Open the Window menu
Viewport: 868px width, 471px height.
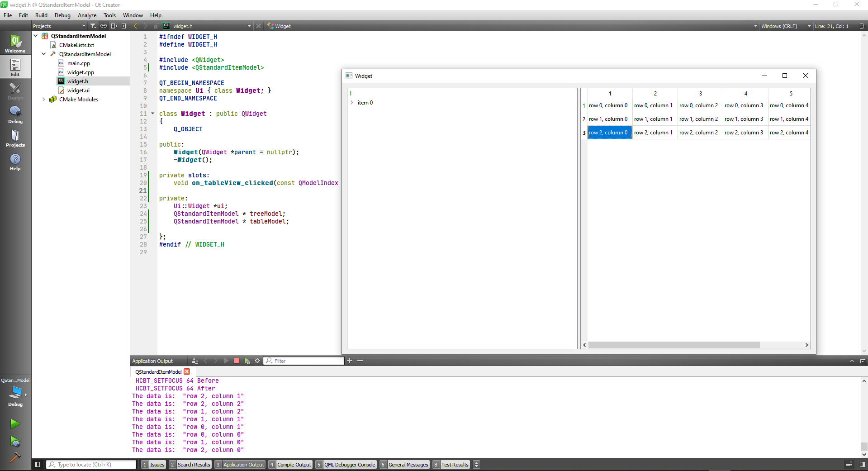[133, 15]
